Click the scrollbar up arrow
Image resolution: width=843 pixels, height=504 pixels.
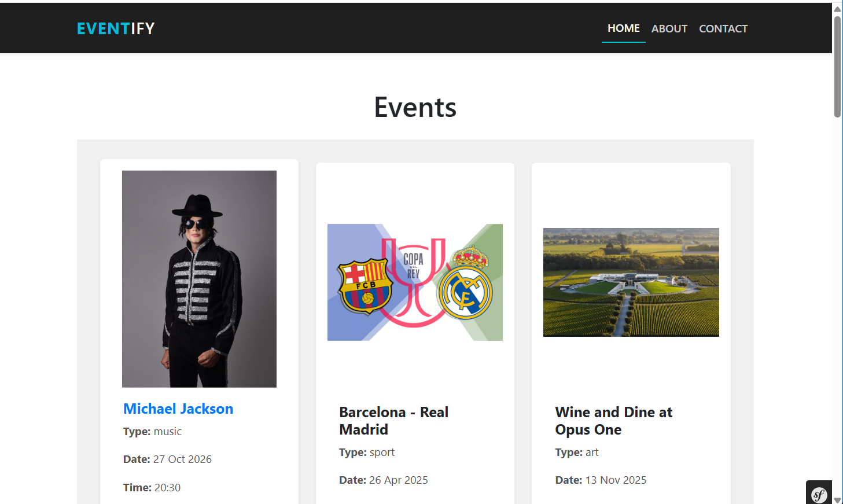pyautogui.click(x=837, y=9)
